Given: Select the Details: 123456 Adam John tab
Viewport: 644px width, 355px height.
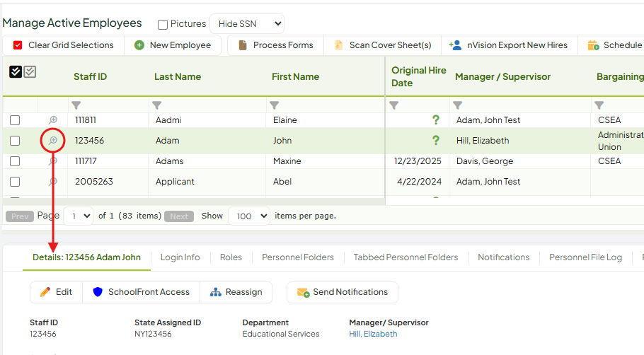Looking at the screenshot, I should pos(86,257).
